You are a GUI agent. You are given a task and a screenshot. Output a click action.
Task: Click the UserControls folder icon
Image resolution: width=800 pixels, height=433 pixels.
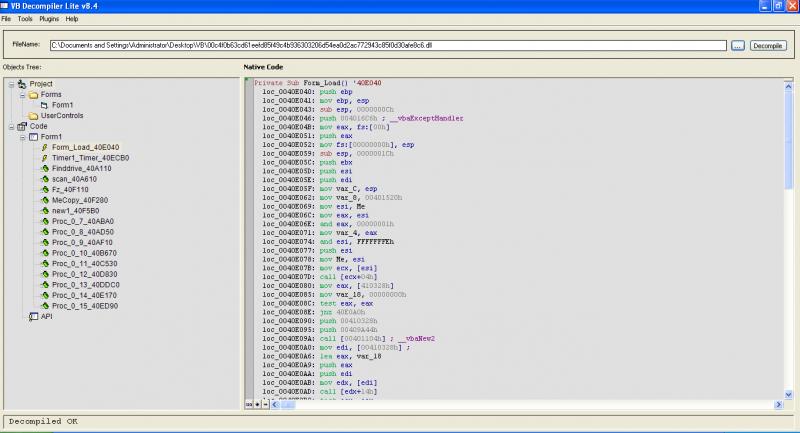(x=34, y=116)
